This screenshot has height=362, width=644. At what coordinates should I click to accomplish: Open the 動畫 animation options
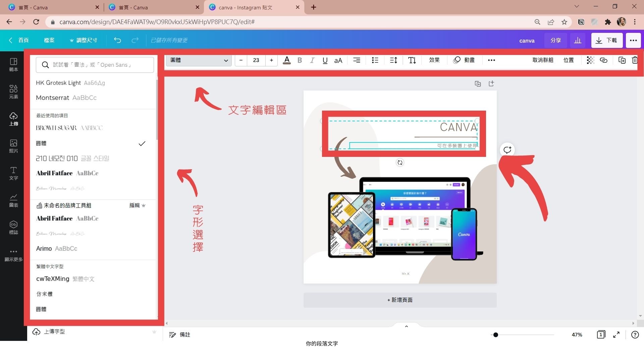coord(464,60)
